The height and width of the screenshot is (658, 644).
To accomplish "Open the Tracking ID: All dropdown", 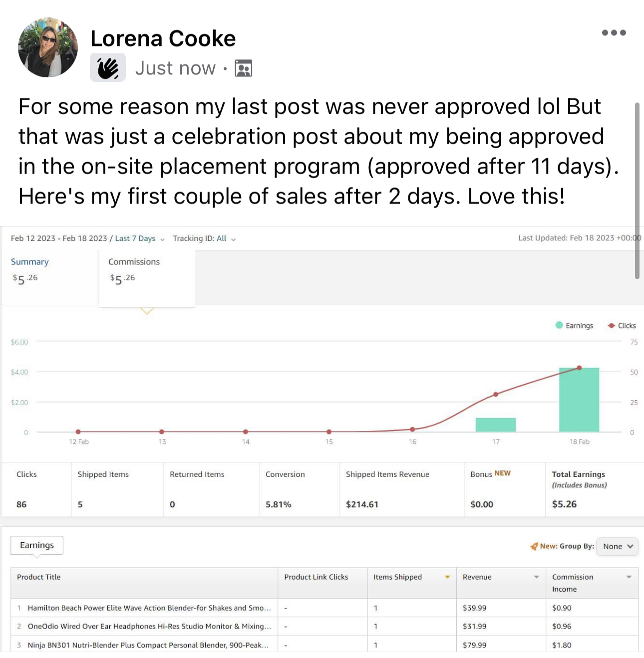I will [x=204, y=238].
